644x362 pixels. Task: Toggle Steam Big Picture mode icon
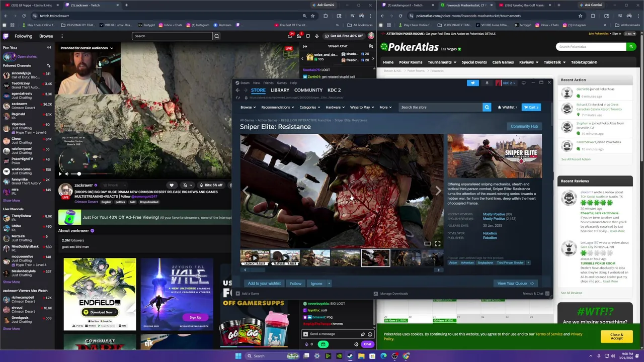[523, 83]
